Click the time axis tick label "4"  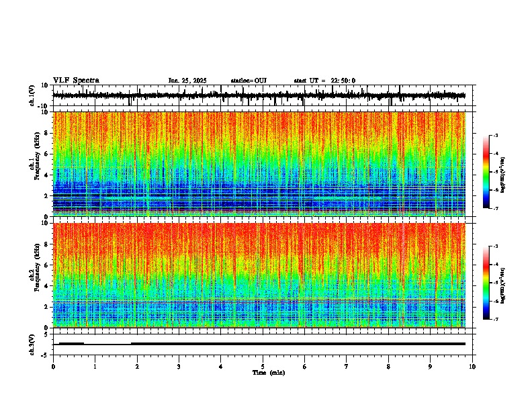point(221,367)
